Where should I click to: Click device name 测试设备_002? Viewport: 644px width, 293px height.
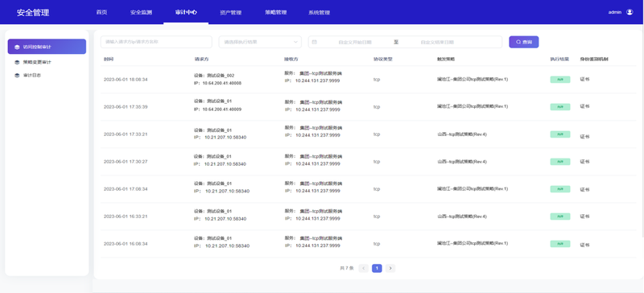(221, 76)
